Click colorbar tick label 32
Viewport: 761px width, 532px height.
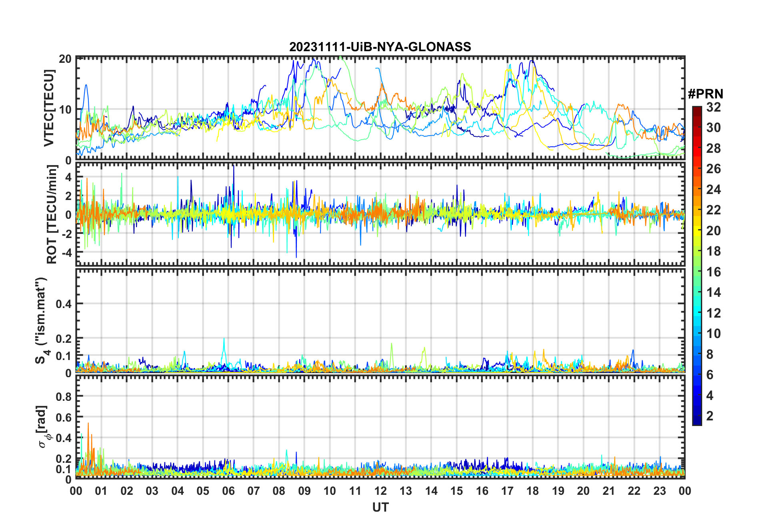713,107
